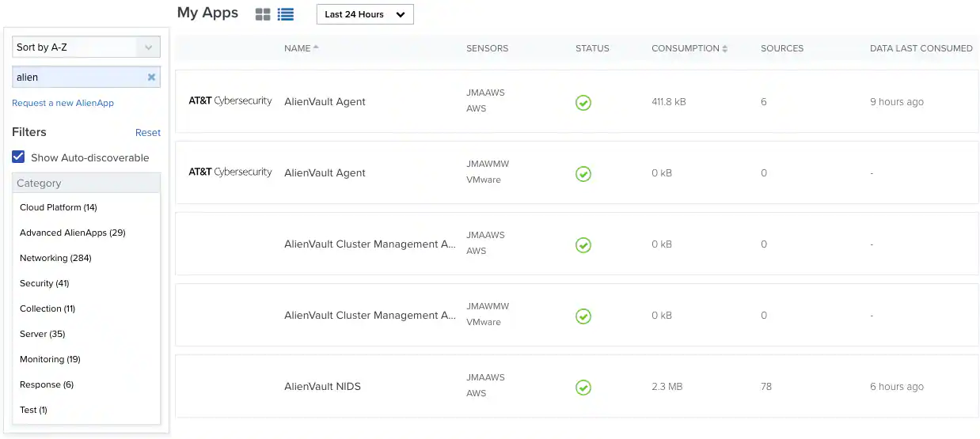Choose Advanced AlienApps (29) category
This screenshot has width=980, height=439.
tap(73, 233)
